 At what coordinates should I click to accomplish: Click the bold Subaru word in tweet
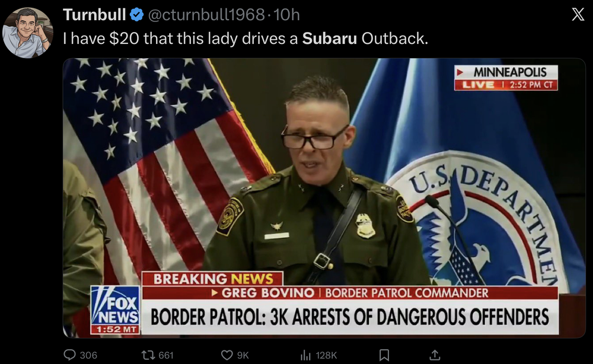click(329, 39)
